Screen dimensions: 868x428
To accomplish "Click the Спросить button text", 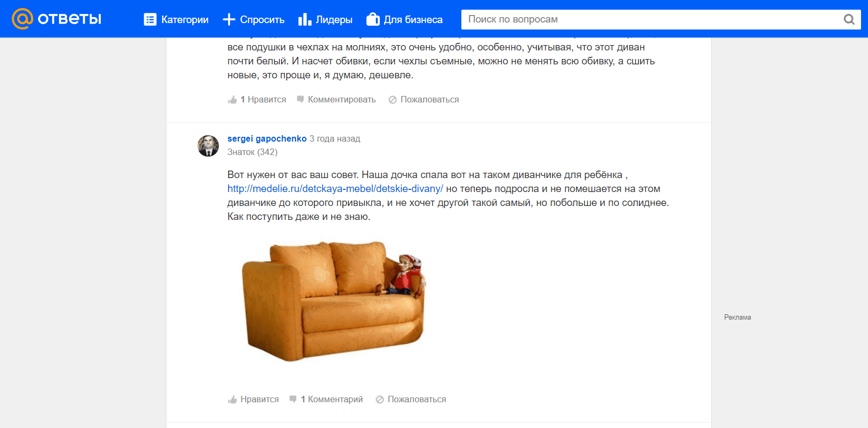I will pos(262,19).
